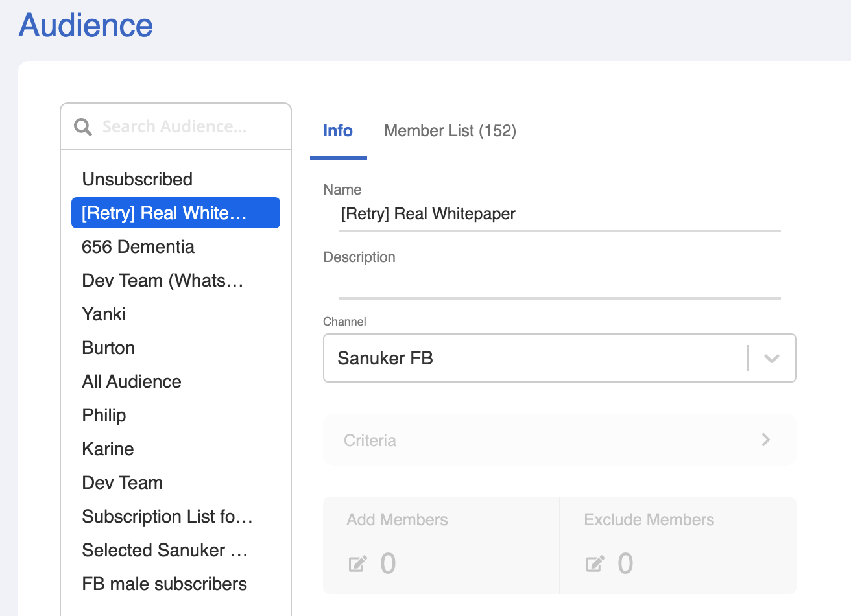Select the Unsubscribed audience

137,179
